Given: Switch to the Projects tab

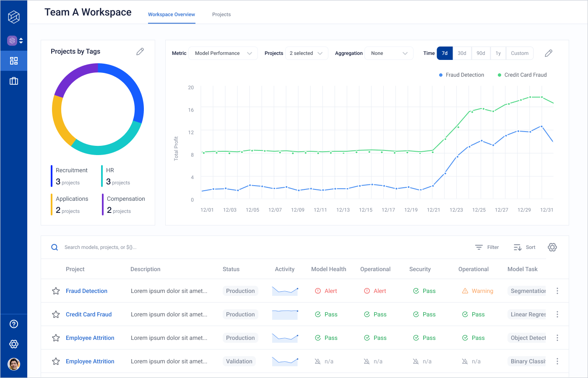Looking at the screenshot, I should pos(221,14).
